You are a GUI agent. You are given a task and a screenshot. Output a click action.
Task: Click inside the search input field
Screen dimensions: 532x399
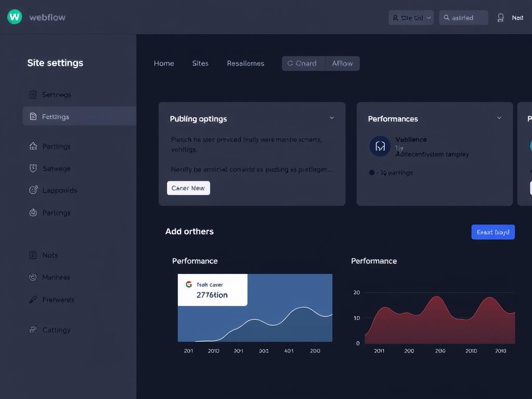(463, 18)
